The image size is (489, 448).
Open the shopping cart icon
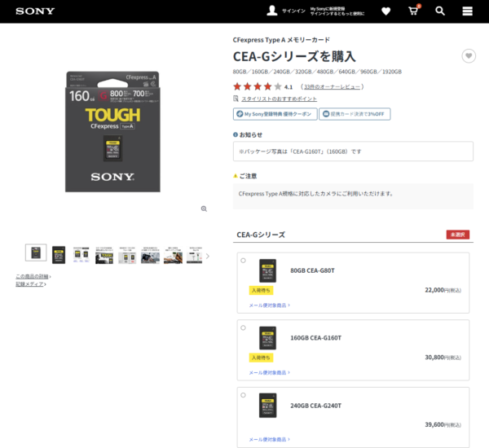click(413, 11)
